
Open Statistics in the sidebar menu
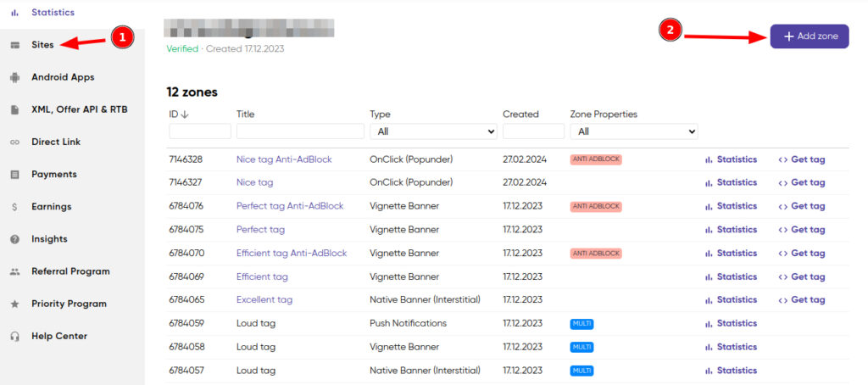pos(53,12)
